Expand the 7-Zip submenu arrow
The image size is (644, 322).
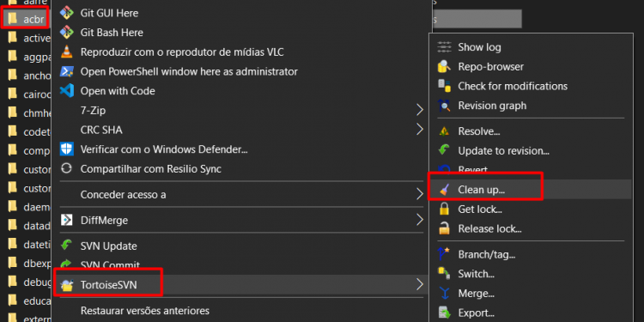420,110
